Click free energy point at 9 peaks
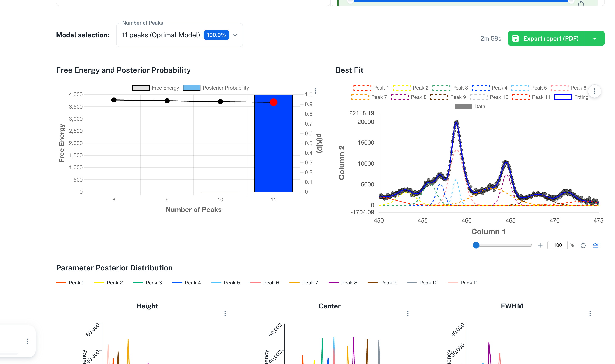 (x=167, y=101)
